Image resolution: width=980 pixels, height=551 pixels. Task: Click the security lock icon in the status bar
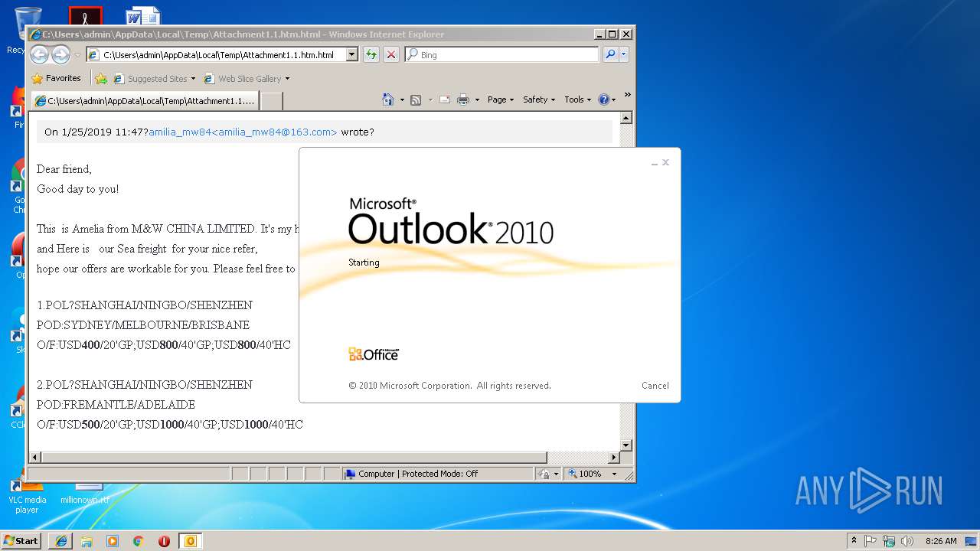(x=544, y=474)
